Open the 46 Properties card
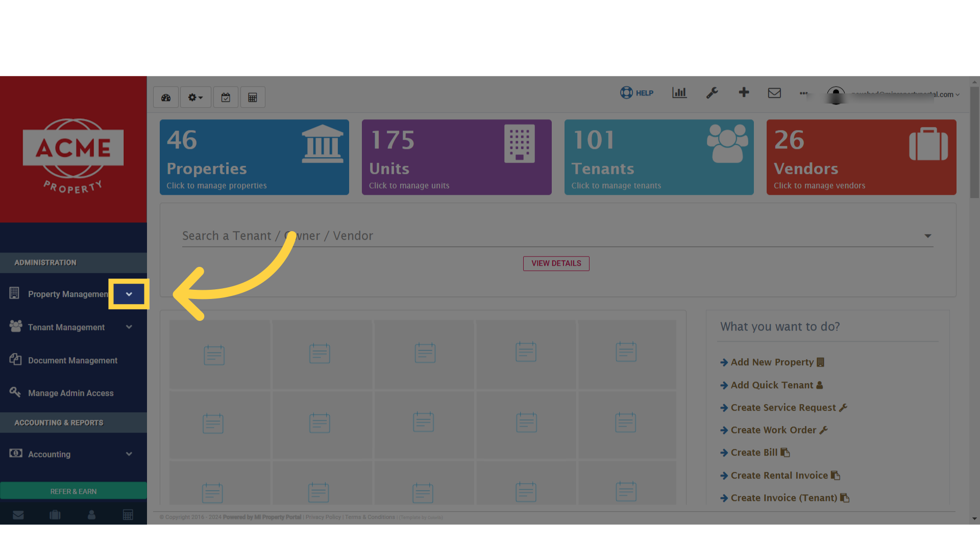 pos(254,157)
